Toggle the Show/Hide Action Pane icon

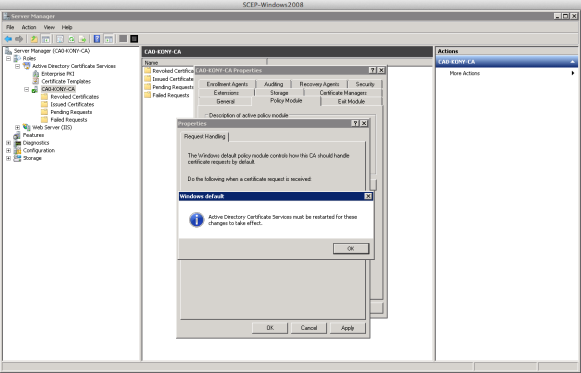[109, 39]
